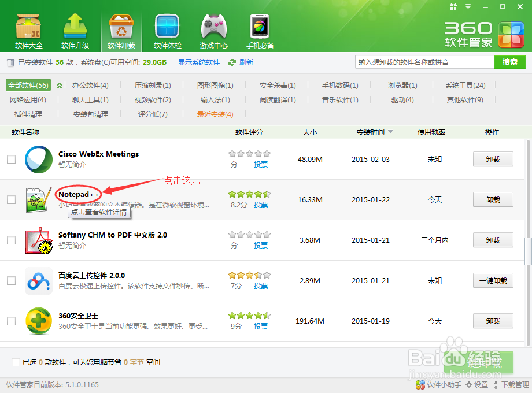
Task: Select 其他软件(9) category
Action: 465,99
